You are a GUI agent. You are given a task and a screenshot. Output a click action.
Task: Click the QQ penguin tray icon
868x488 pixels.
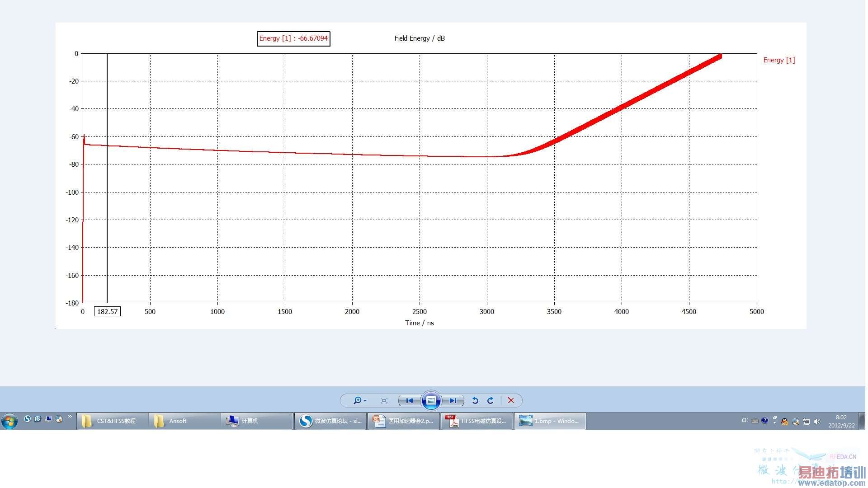coord(784,422)
